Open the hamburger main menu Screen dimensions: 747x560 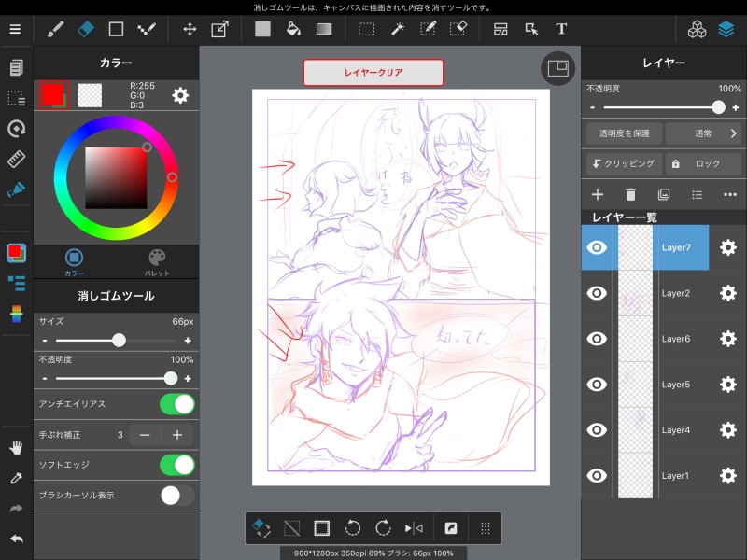tap(15, 29)
